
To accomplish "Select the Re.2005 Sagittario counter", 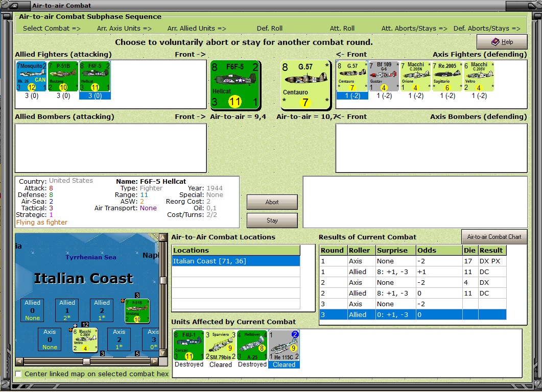I will point(447,77).
